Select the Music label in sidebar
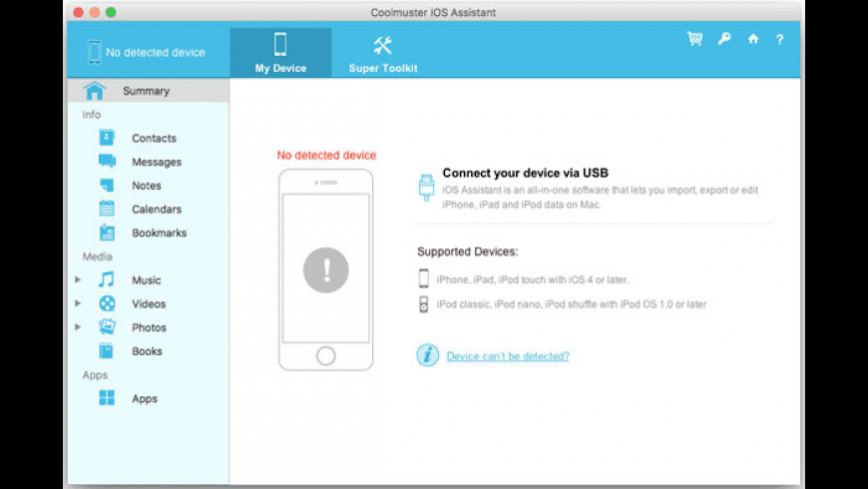This screenshot has width=868, height=489. [x=146, y=280]
